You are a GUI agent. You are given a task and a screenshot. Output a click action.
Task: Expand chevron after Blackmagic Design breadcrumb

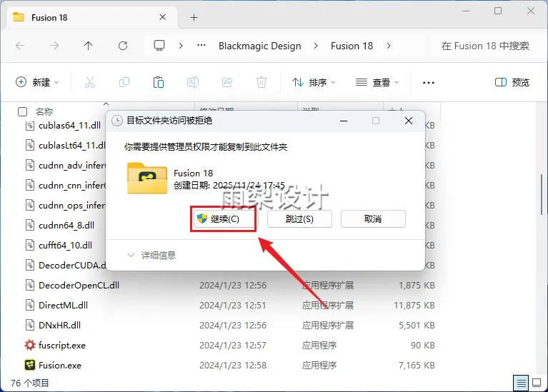(316, 46)
